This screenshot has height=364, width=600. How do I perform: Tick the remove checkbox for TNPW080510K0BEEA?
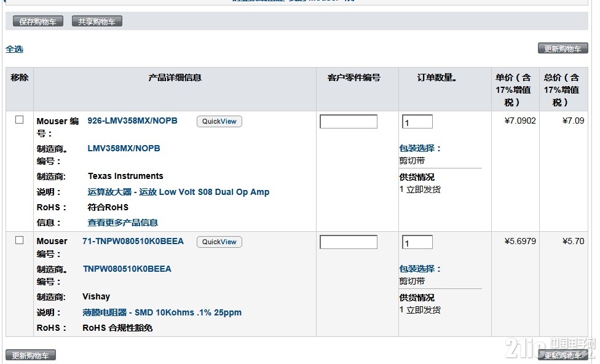(x=19, y=240)
